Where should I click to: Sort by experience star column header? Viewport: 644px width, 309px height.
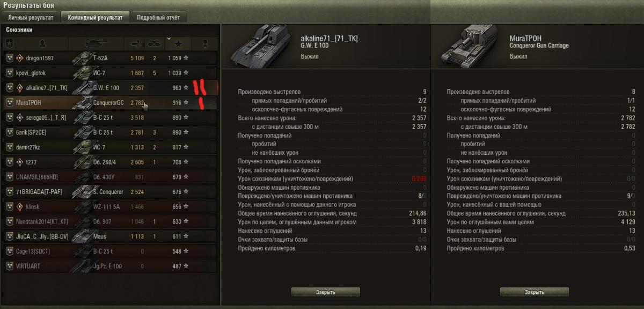[179, 43]
